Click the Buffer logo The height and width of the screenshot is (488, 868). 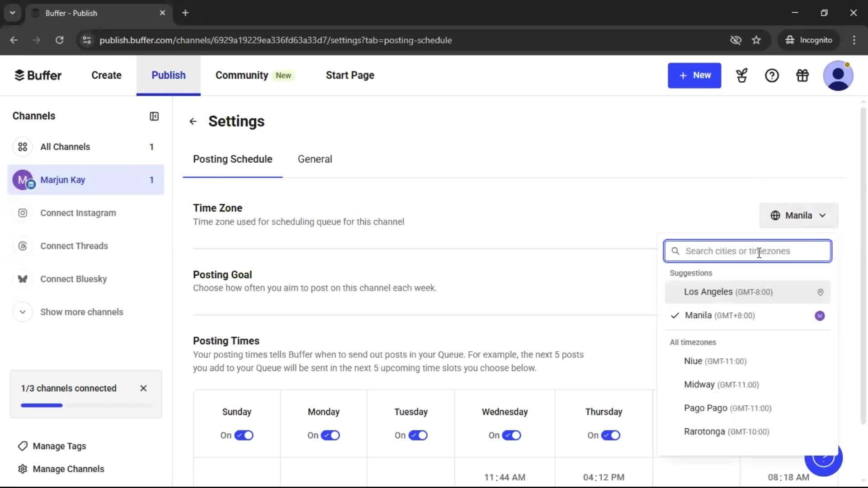38,75
